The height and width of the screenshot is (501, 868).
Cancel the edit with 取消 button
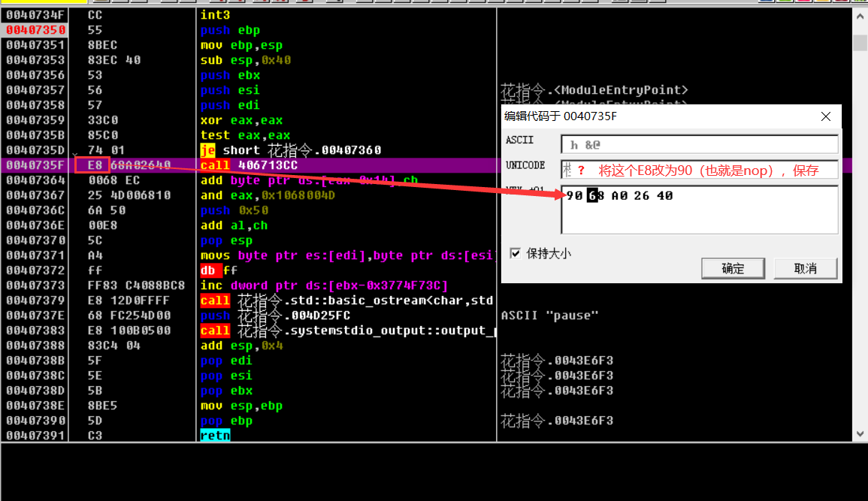pos(805,268)
